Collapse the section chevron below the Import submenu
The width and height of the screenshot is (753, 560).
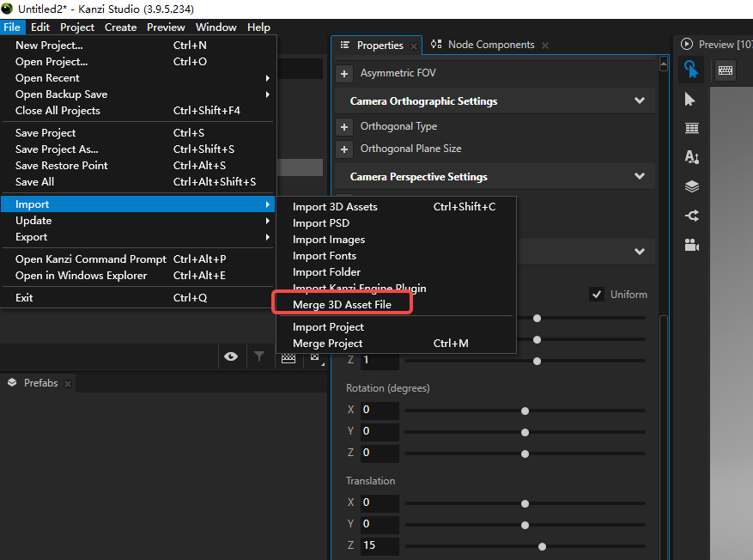tap(639, 252)
